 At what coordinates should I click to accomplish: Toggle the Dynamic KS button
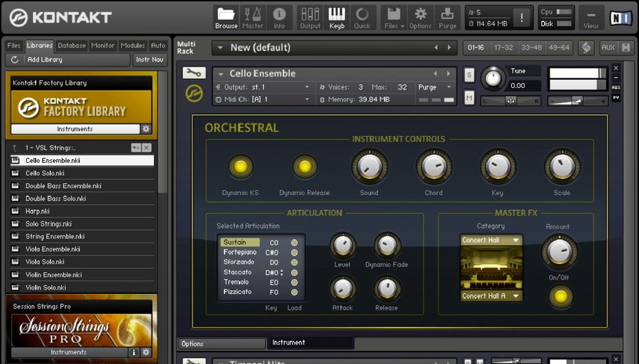coord(240,166)
